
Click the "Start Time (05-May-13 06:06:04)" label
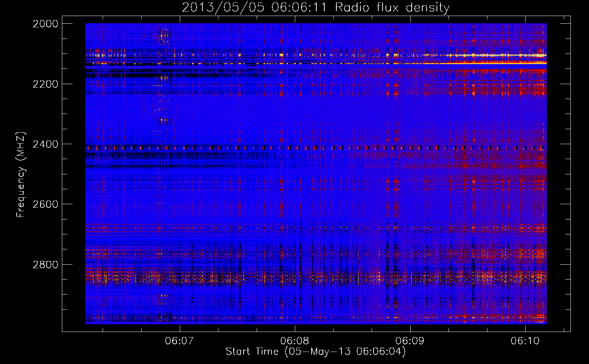315,352
